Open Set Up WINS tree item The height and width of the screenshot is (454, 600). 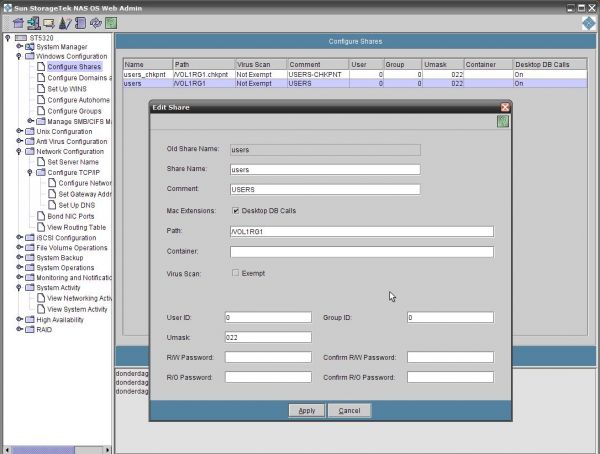coord(67,89)
